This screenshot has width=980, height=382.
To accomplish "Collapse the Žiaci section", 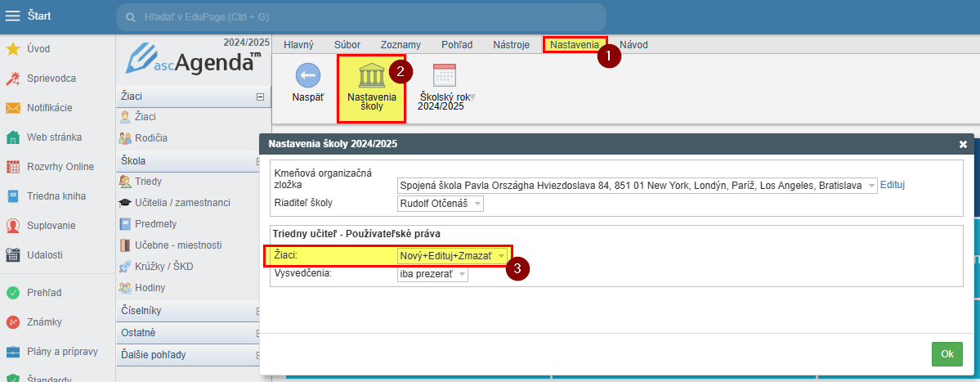I will pyautogui.click(x=260, y=97).
